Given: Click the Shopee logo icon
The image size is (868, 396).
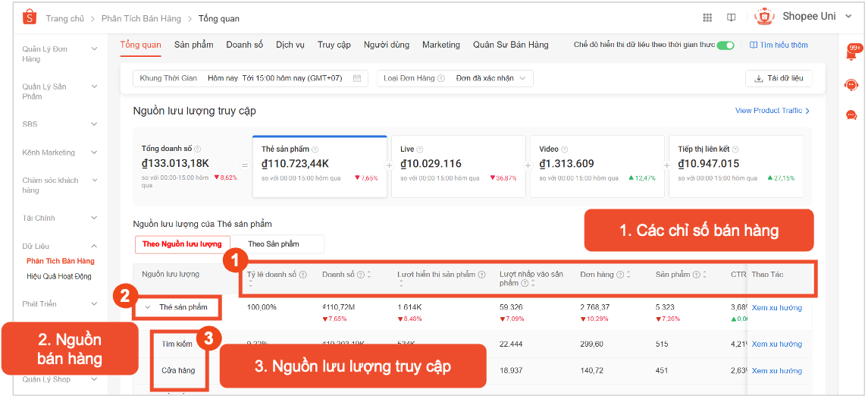Looking at the screenshot, I should click(x=30, y=17).
